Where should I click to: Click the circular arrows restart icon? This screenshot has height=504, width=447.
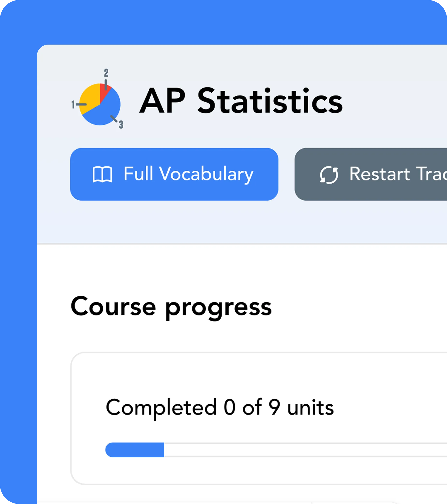tap(329, 175)
